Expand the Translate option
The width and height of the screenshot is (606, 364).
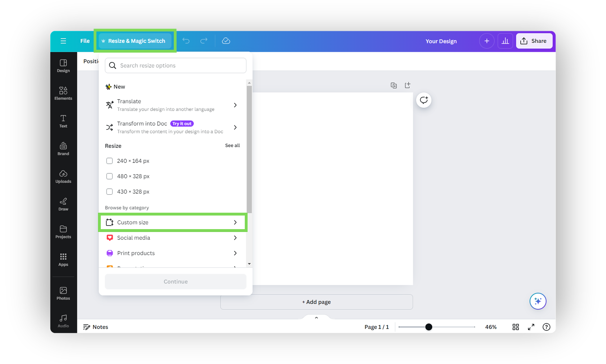click(x=173, y=105)
